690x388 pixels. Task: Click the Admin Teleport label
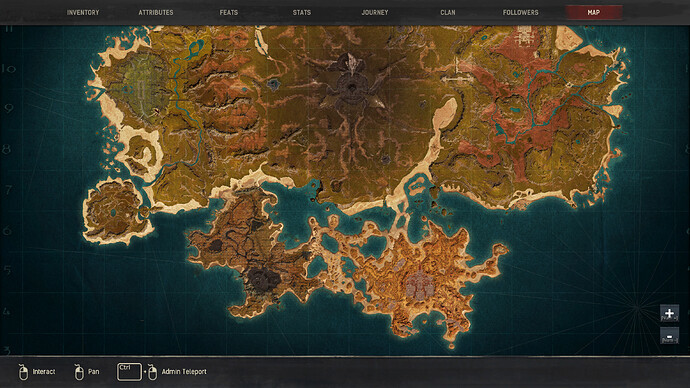[x=184, y=372]
